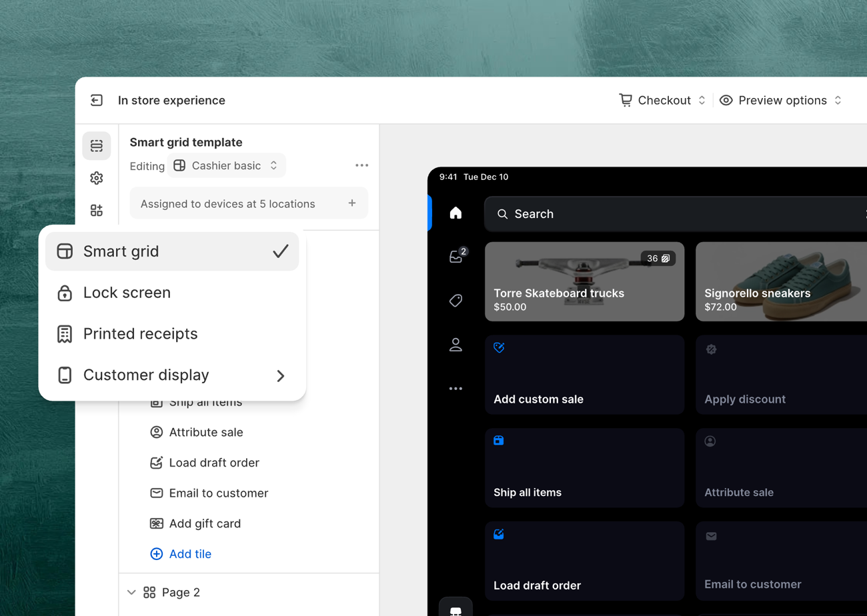Screen dimensions: 867x616
Task: Click the Smart grid template heading
Action: tap(186, 142)
